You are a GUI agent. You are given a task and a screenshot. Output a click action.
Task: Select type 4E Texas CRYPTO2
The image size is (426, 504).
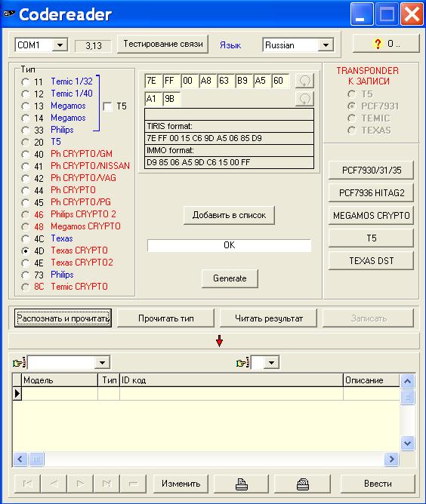coord(26,263)
